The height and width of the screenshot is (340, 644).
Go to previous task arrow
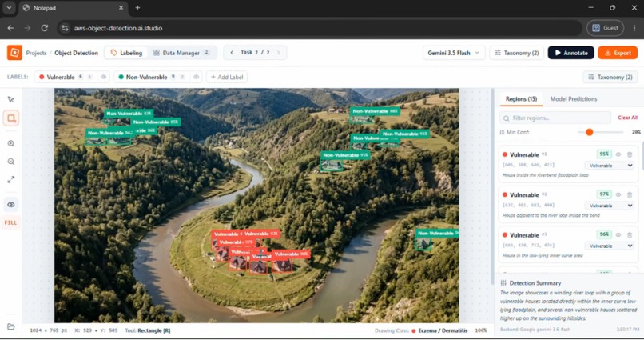(232, 53)
